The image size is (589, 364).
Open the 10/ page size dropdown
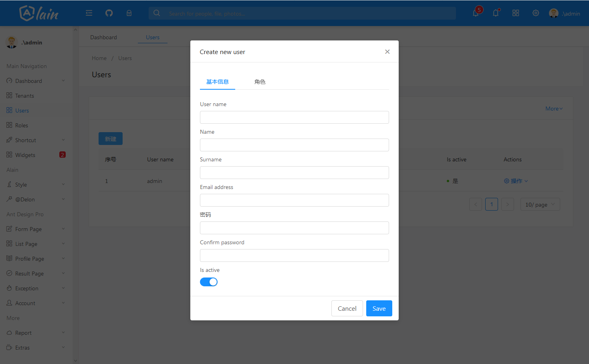[540, 204]
